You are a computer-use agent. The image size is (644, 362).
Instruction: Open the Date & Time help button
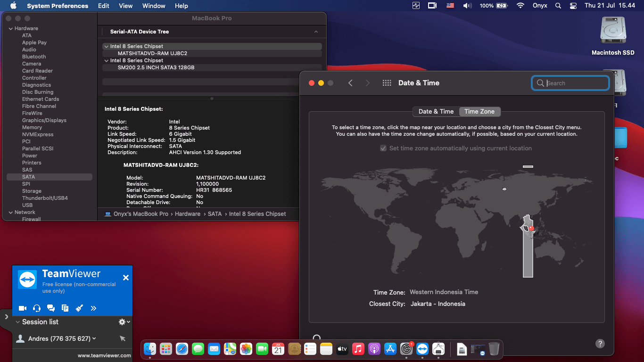pyautogui.click(x=600, y=344)
